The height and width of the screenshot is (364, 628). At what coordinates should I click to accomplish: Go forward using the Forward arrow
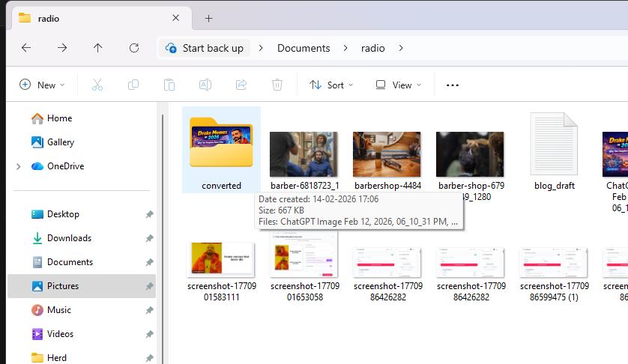pyautogui.click(x=61, y=48)
